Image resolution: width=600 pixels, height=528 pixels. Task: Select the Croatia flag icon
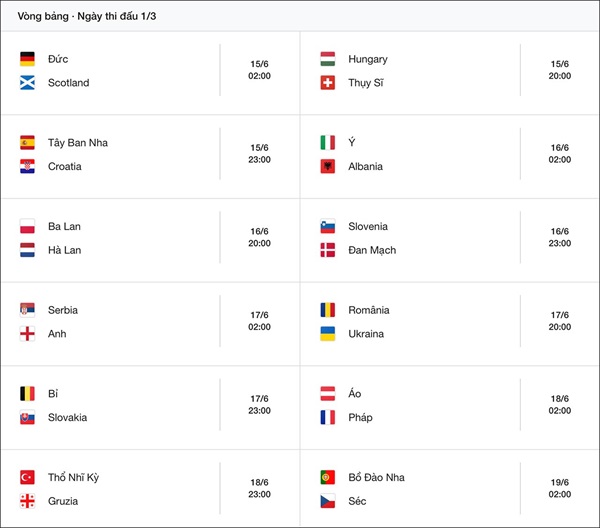(27, 167)
